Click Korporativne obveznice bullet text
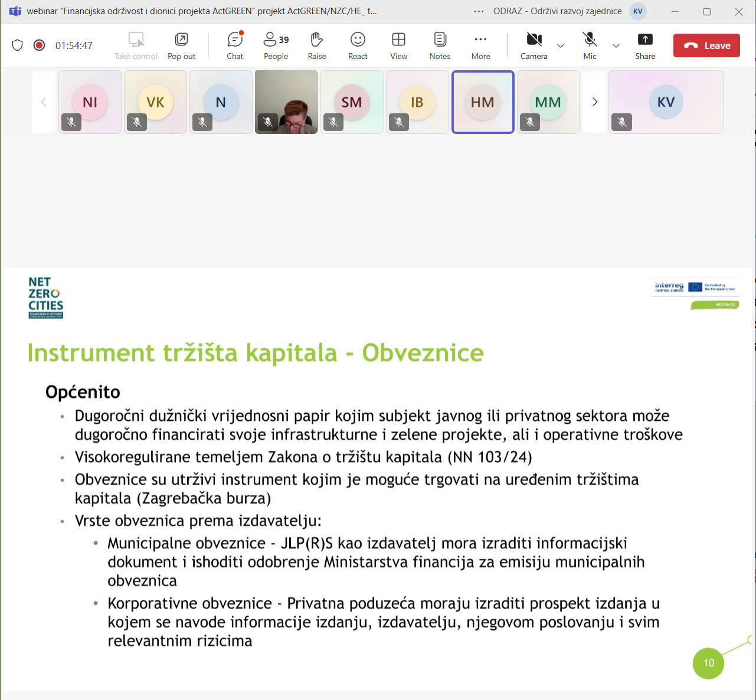756x700 pixels. 384,622
